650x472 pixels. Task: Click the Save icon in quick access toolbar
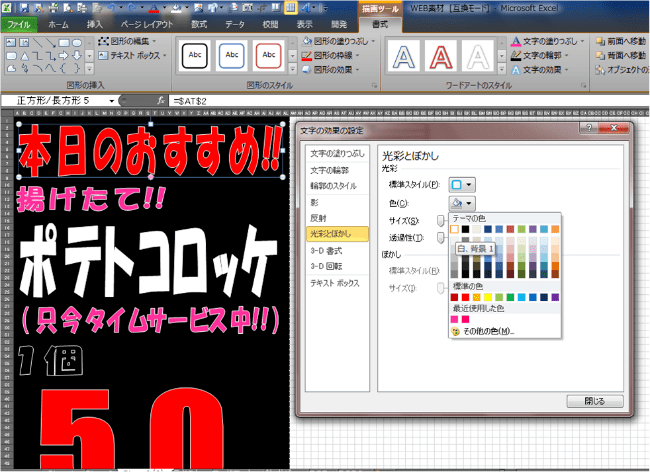(x=24, y=7)
